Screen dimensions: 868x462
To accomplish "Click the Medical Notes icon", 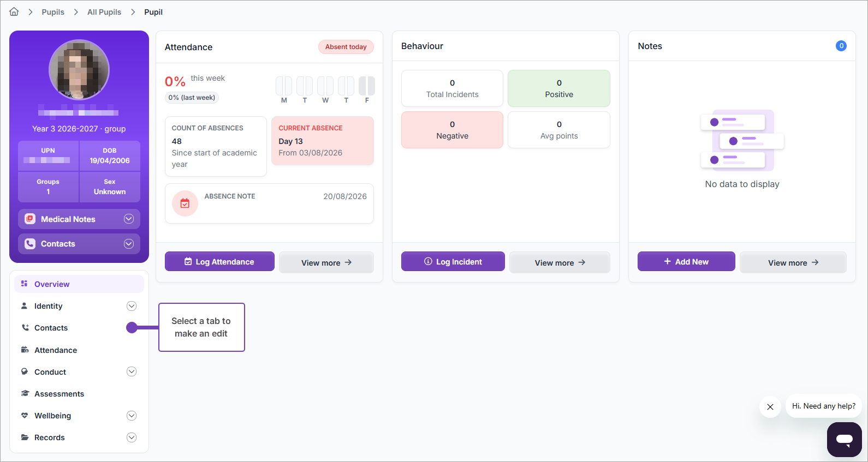I will pyautogui.click(x=30, y=219).
